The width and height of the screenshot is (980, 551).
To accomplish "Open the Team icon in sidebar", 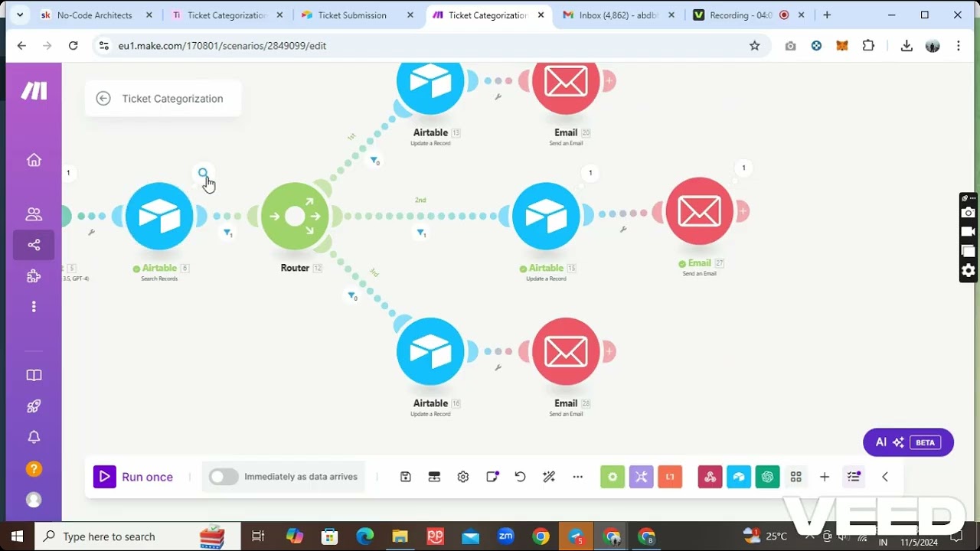I will [34, 214].
